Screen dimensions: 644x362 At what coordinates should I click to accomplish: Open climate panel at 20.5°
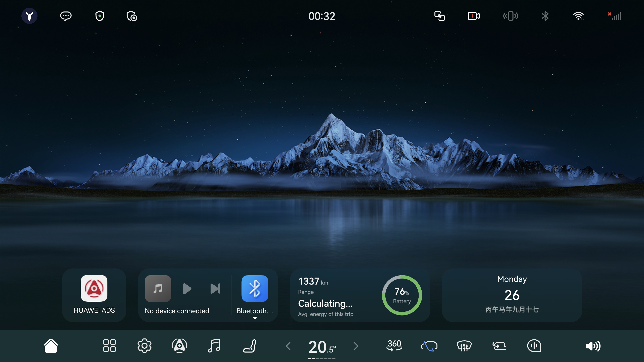coord(322,347)
